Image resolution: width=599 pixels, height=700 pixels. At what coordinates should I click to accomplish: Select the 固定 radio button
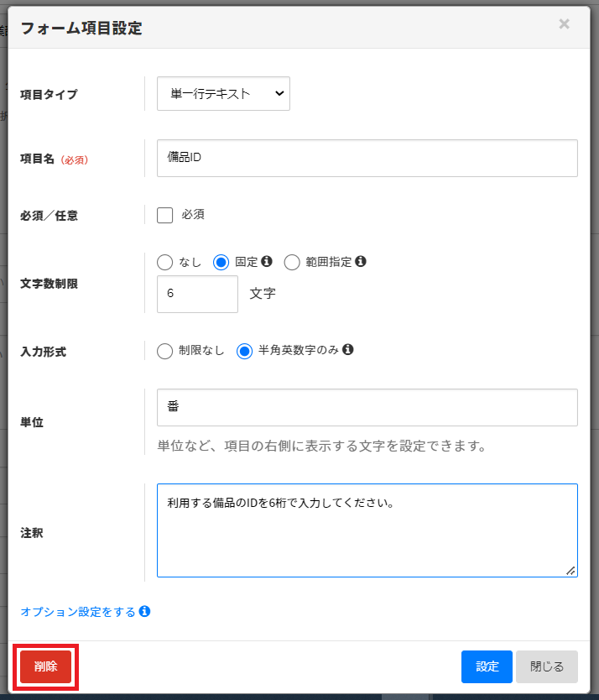221,262
